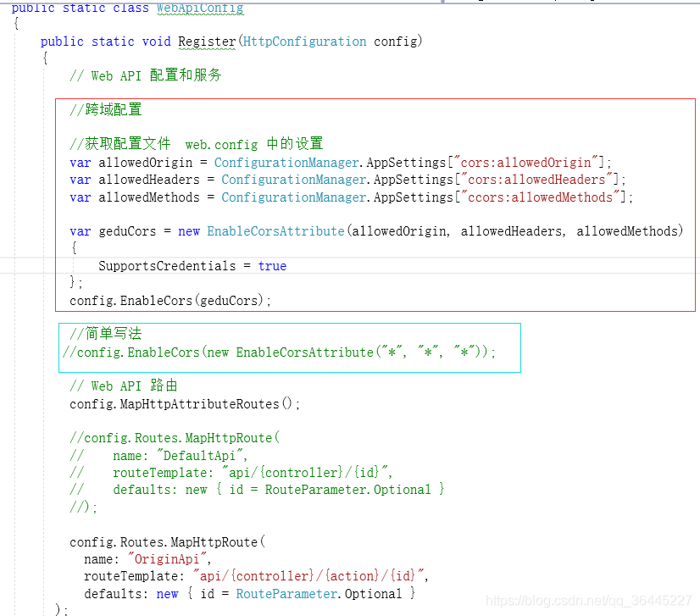The height and width of the screenshot is (616, 700).
Task: Click the OriginApi route name string
Action: tap(167, 558)
